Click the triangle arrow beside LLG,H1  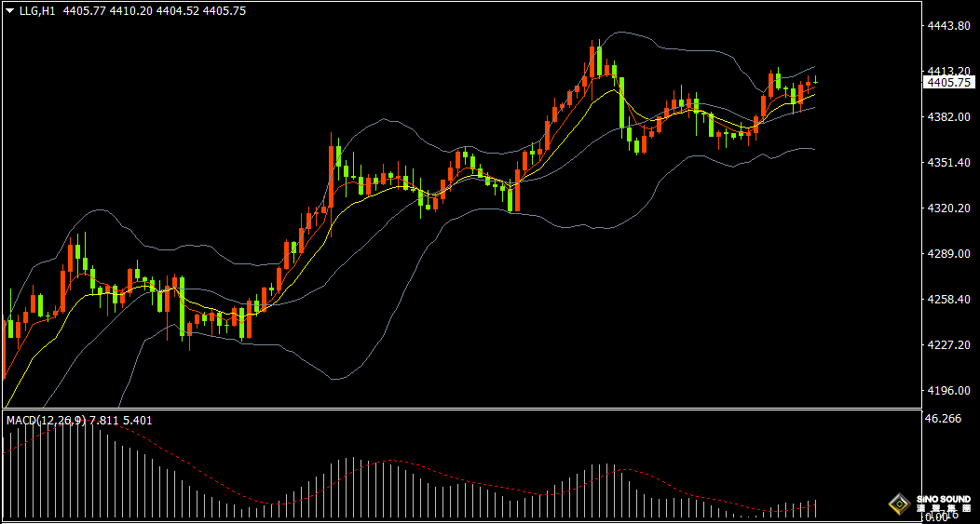[10, 10]
